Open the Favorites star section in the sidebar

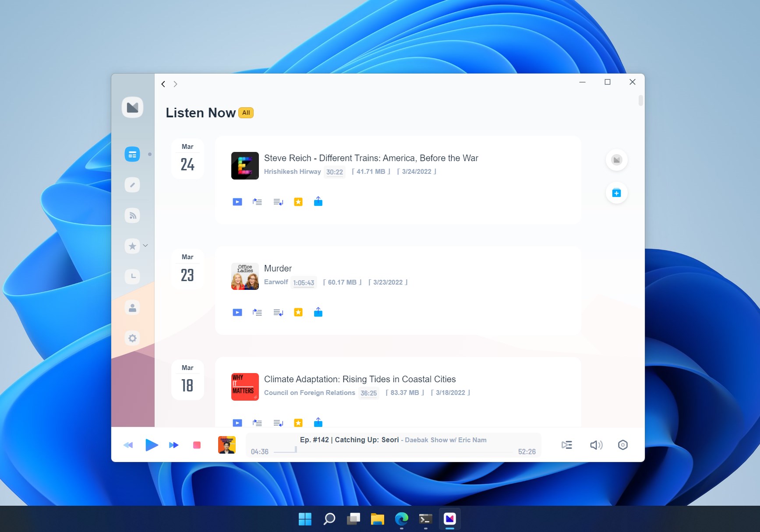(x=132, y=246)
